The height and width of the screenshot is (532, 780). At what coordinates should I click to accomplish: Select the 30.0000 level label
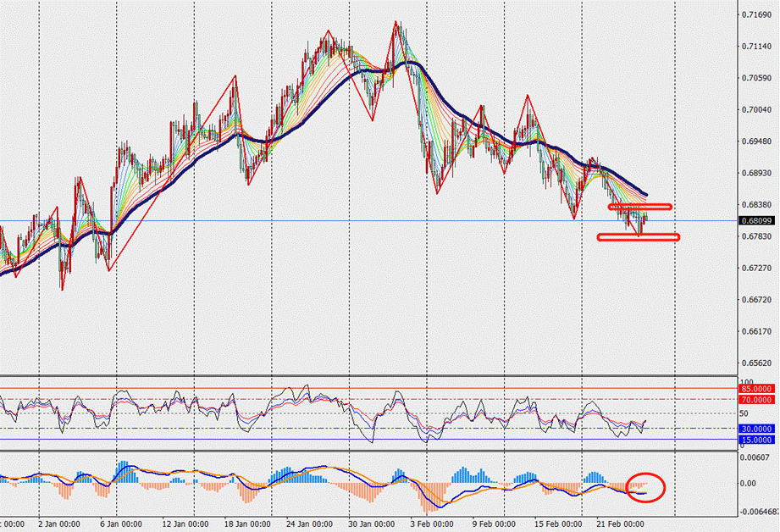click(755, 429)
